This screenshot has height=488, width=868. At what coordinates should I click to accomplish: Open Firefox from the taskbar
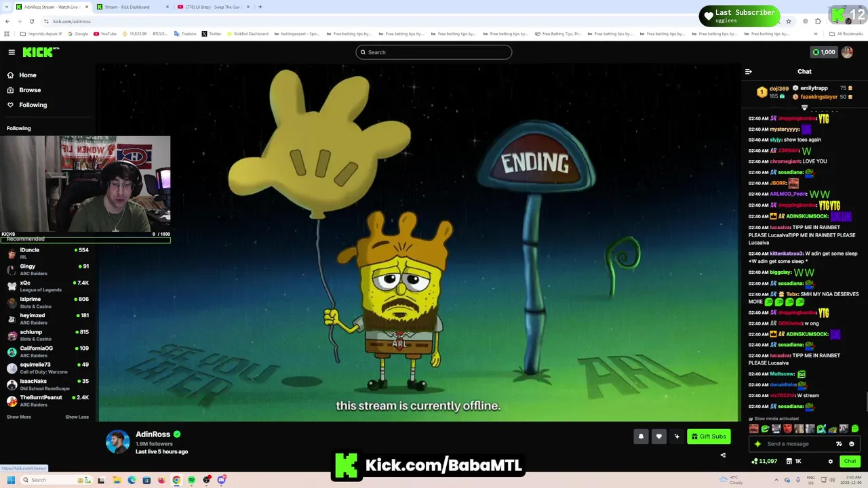(161, 480)
